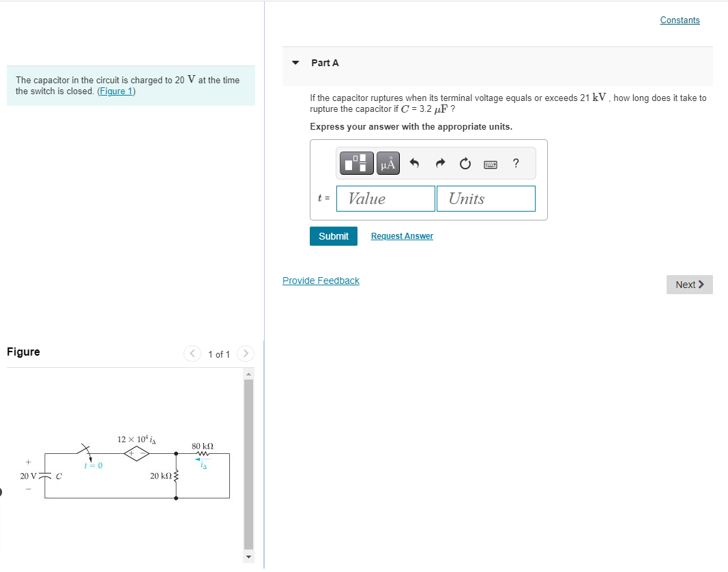The width and height of the screenshot is (728, 572).
Task: Click the Units input field
Action: (486, 198)
